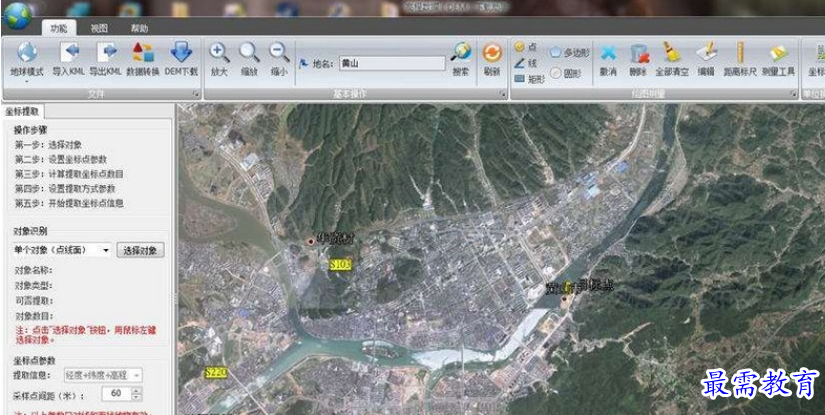Click the DEM下载 download icon
Viewport: 825px width, 415px height.
(181, 53)
